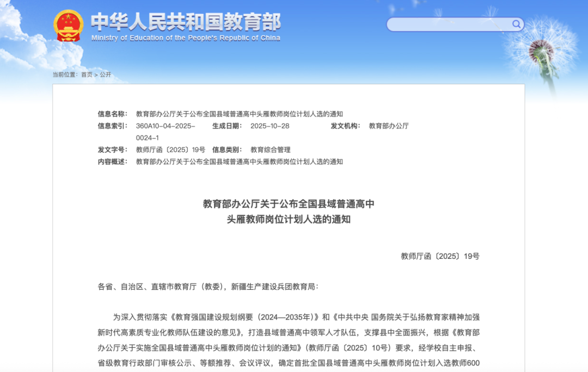
Task: Focus the search input box
Action: point(449,24)
